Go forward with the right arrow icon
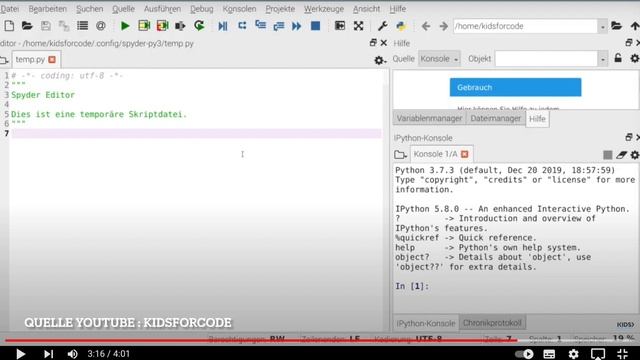Screen dimensions: 640x360 coord(444,26)
